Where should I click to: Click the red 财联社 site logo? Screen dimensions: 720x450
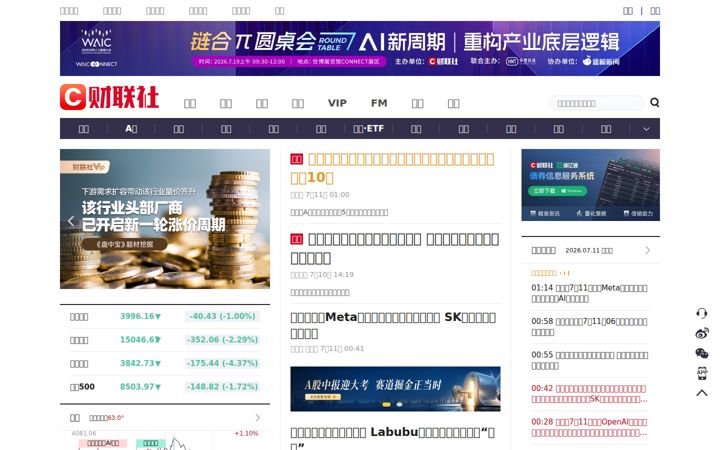(109, 97)
